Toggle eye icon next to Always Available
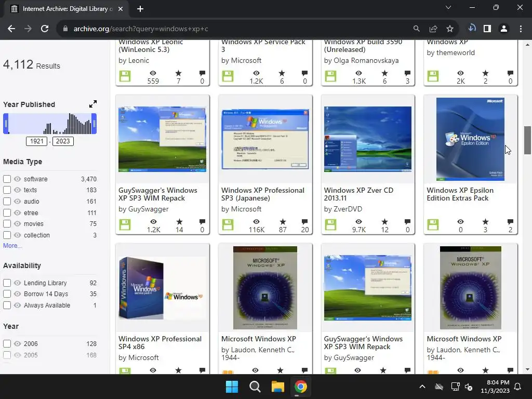This screenshot has height=399, width=532. pyautogui.click(x=17, y=305)
